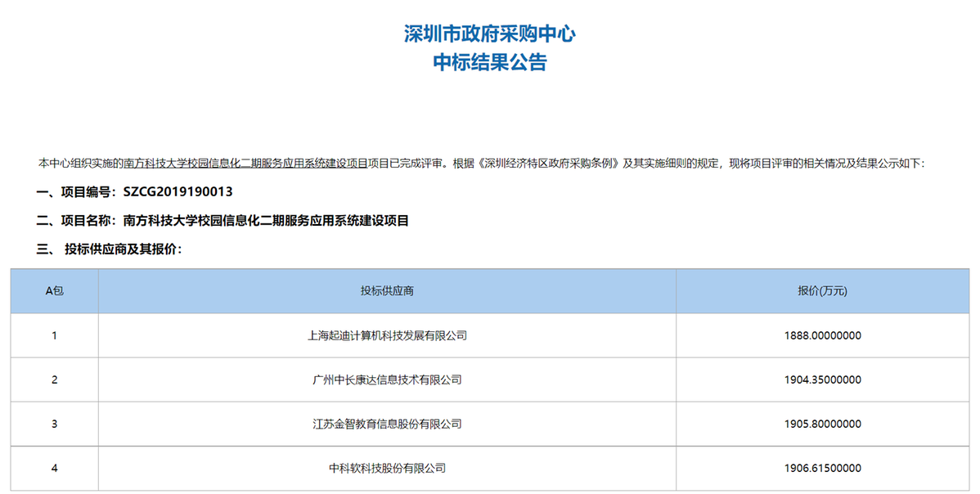Select 中科软科技股份有限公司 cell
This screenshot has width=980, height=494.
(x=387, y=469)
